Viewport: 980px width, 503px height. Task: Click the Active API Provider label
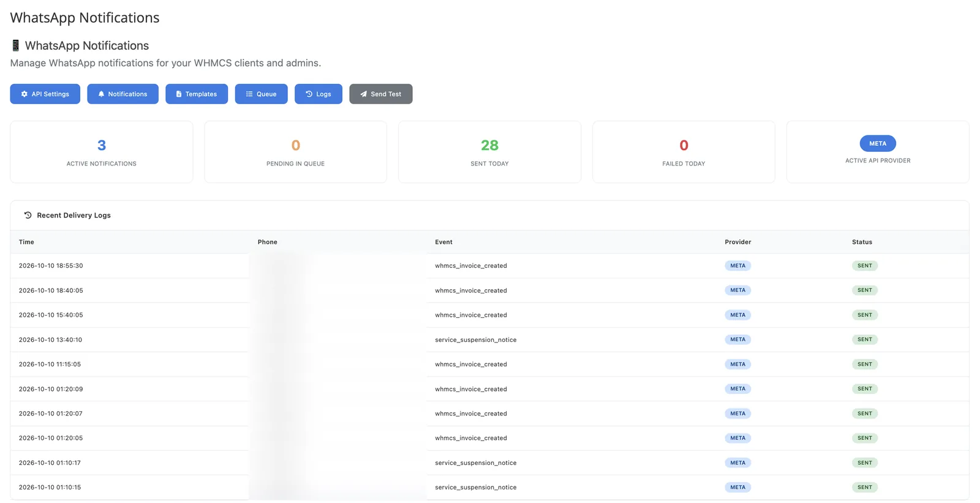878,161
